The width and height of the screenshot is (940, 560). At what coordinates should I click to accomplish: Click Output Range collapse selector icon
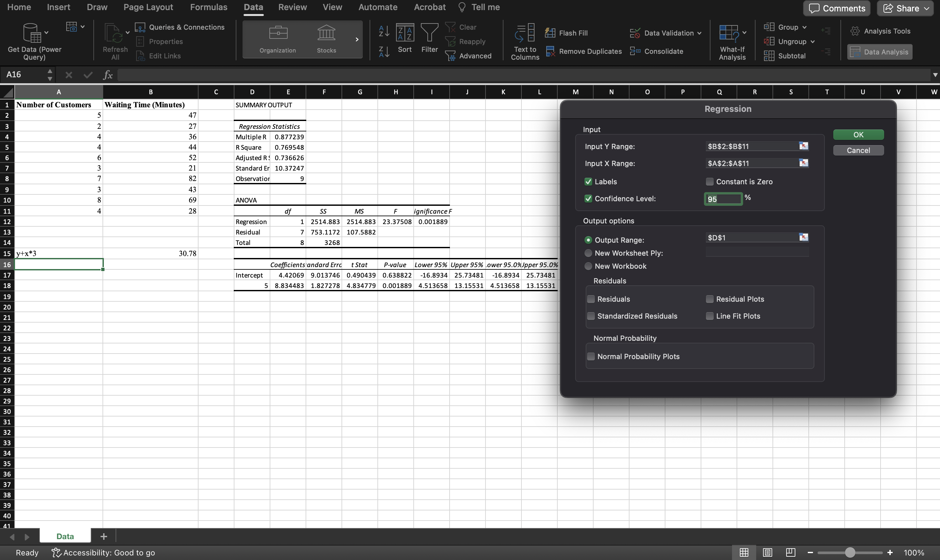pos(803,237)
